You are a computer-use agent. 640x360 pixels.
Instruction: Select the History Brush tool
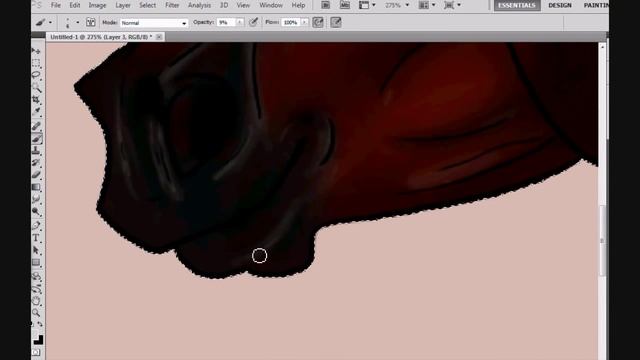click(36, 162)
